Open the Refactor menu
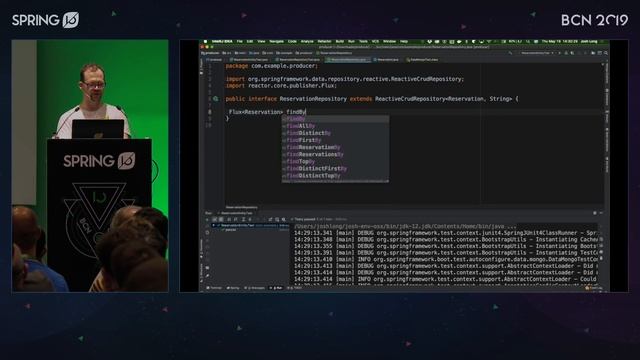This screenshot has height=360, width=640. (324, 42)
